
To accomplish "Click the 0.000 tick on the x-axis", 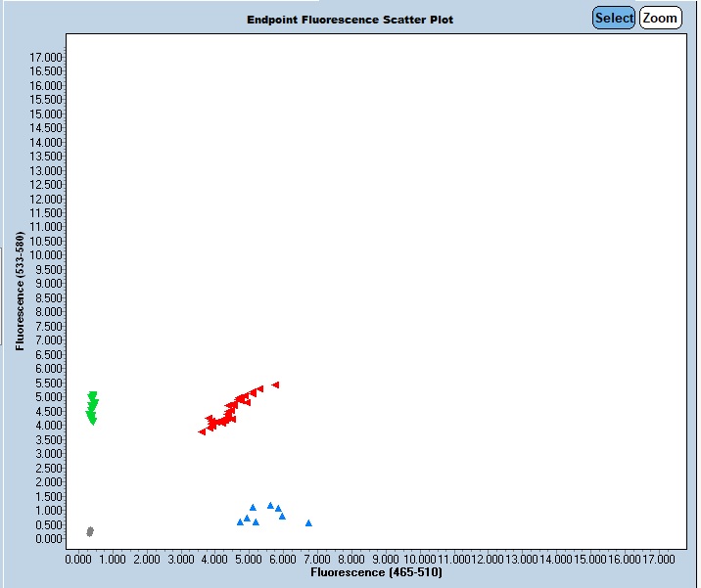I will coord(79,559).
